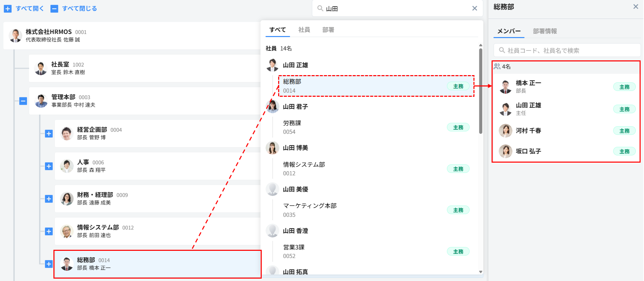Clear the 山田 search with the X
644x281 pixels.
474,8
